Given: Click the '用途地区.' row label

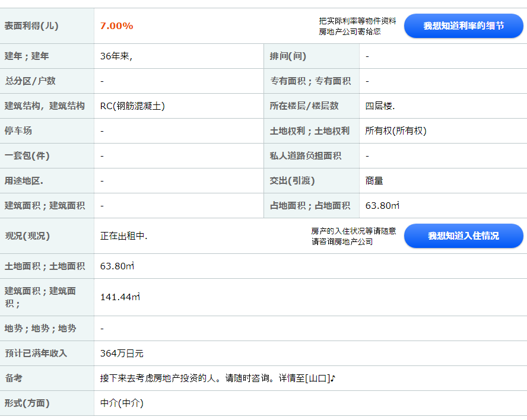Looking at the screenshot, I should (x=24, y=181).
